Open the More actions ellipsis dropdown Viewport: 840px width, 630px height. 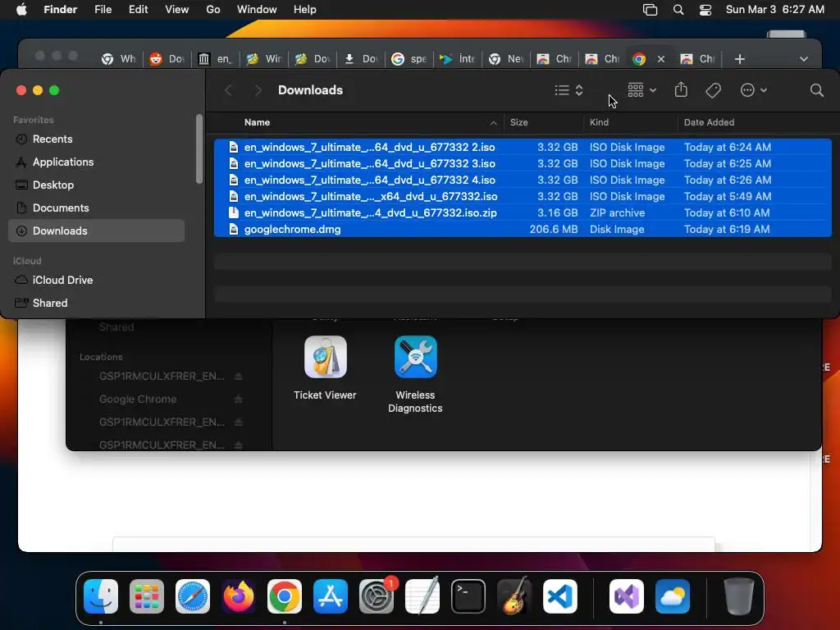coord(753,90)
